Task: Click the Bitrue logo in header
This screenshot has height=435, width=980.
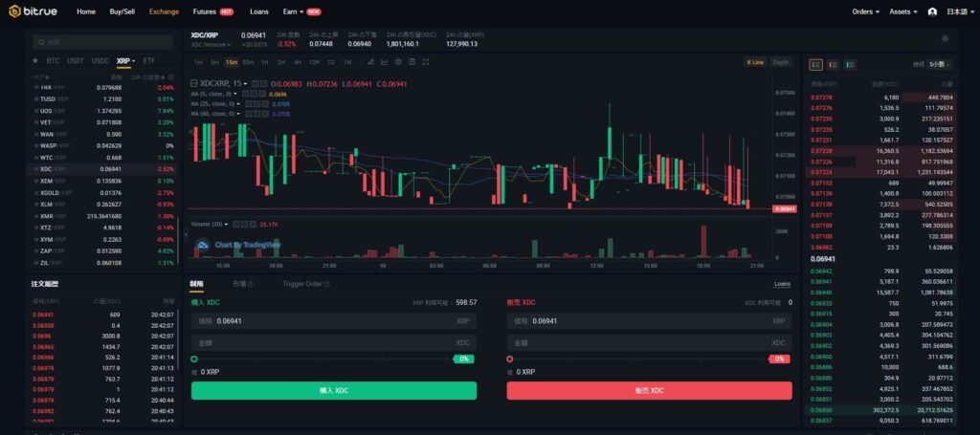Action: click(33, 11)
